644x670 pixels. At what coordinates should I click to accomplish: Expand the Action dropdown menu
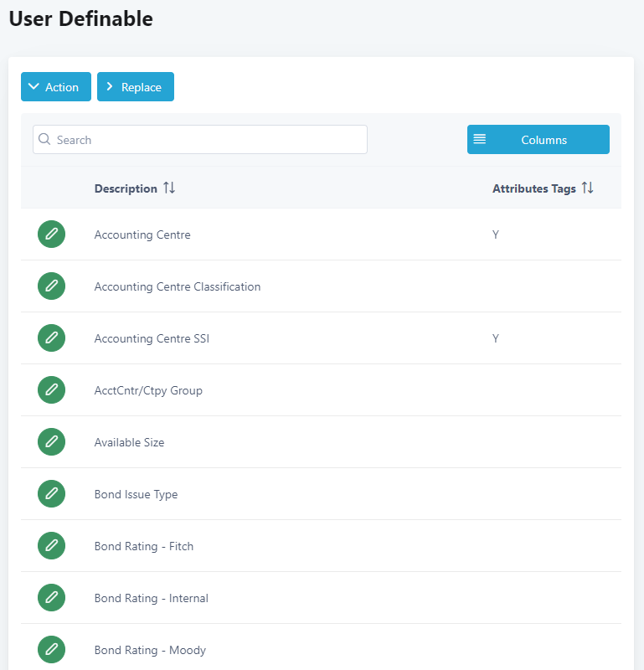pyautogui.click(x=55, y=87)
